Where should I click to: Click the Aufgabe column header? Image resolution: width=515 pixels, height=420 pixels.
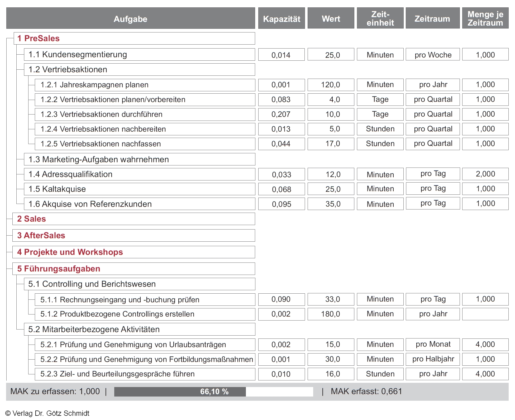point(131,18)
